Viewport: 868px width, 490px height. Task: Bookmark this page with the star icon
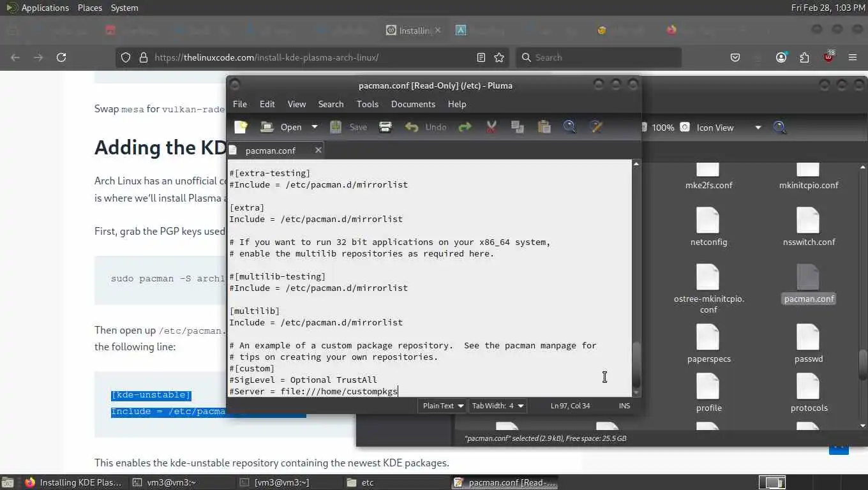pos(499,57)
